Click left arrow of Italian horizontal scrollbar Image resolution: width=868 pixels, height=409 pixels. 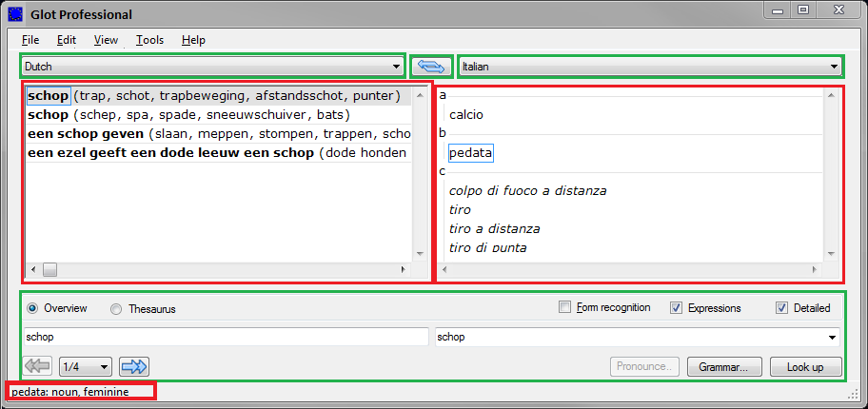point(444,269)
